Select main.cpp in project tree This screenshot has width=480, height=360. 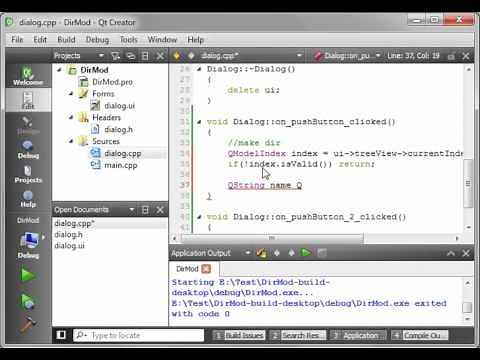tap(121, 165)
